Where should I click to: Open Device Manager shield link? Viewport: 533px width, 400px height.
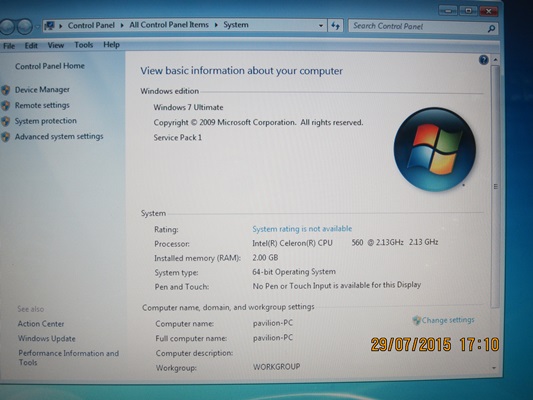(x=42, y=90)
